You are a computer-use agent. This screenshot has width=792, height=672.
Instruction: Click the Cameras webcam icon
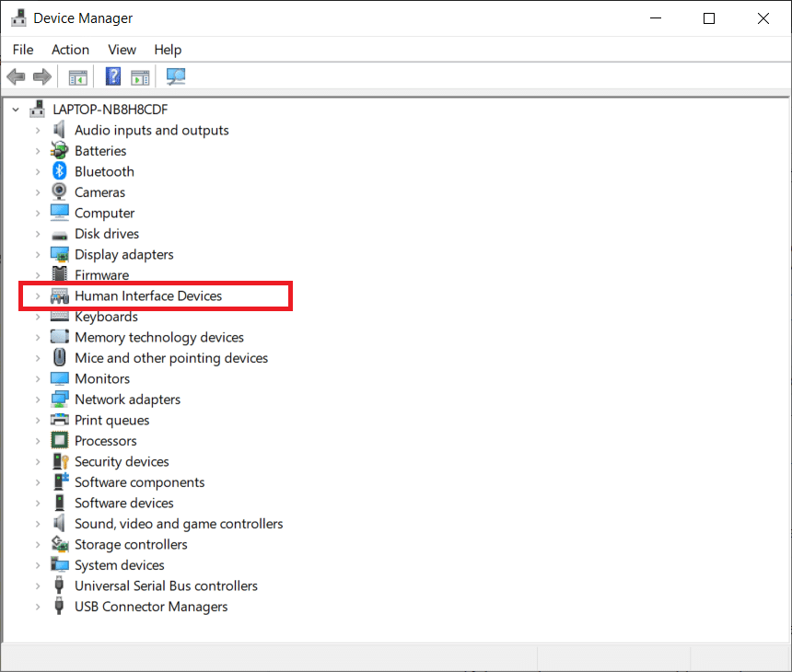[60, 192]
